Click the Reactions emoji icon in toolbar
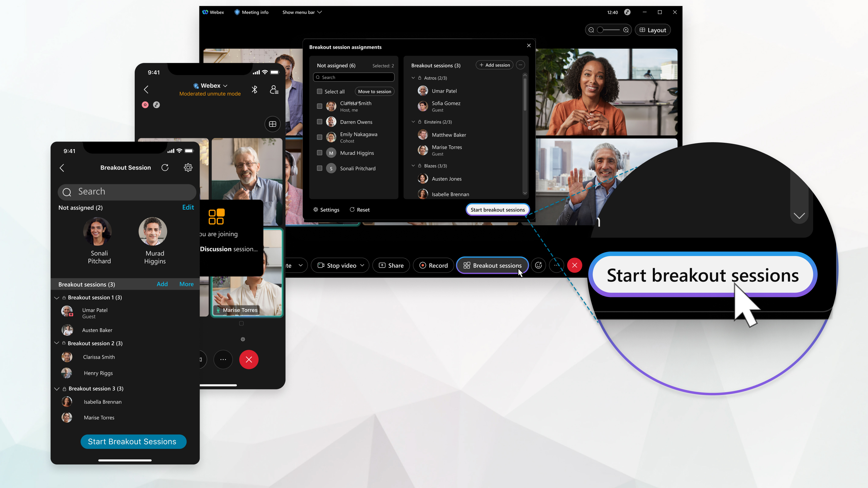The height and width of the screenshot is (488, 868). 538,265
